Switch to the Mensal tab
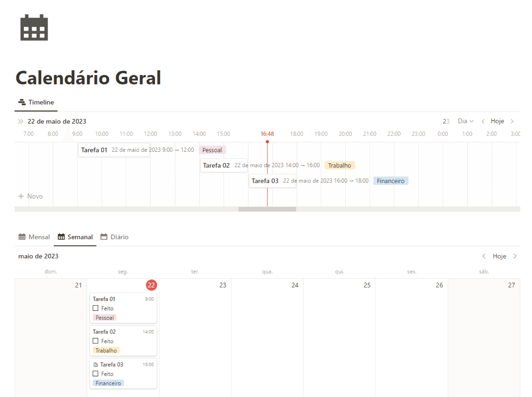 click(x=34, y=237)
